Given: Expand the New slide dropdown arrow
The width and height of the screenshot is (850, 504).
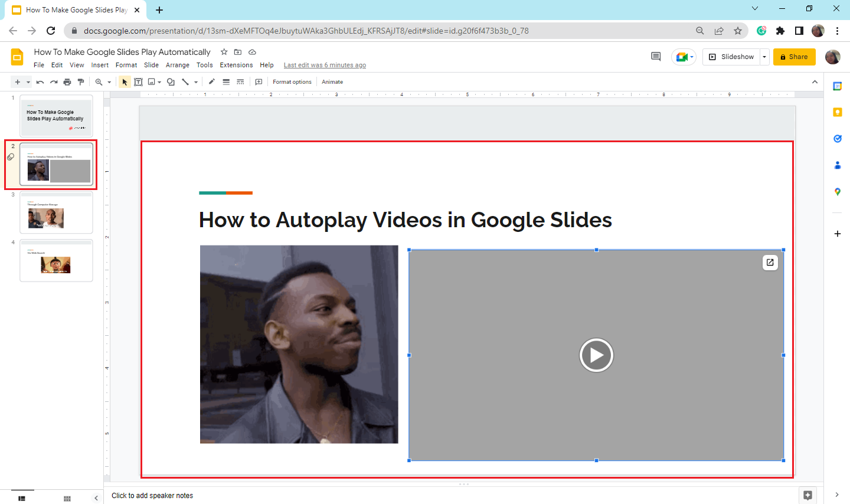Looking at the screenshot, I should tap(27, 81).
